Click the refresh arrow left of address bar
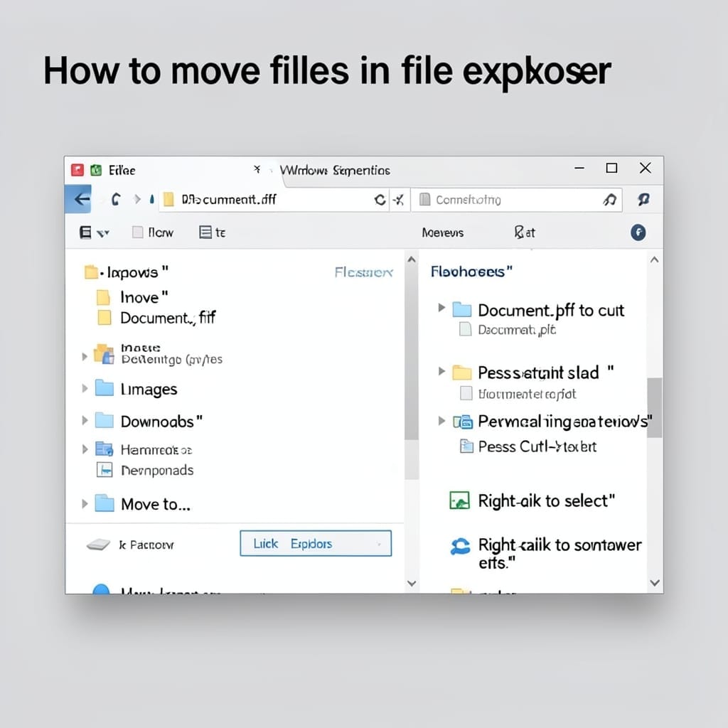This screenshot has height=728, width=728. [116, 199]
